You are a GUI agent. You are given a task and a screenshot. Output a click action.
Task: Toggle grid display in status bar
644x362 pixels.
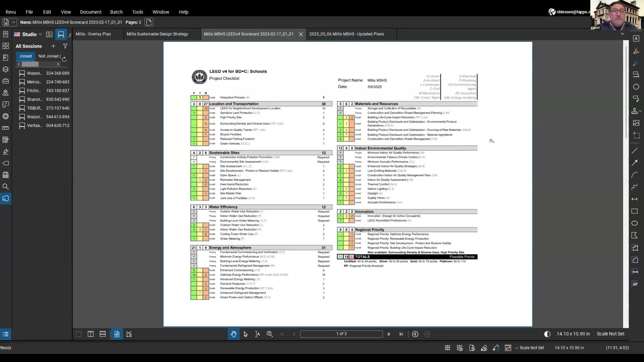pos(447,348)
